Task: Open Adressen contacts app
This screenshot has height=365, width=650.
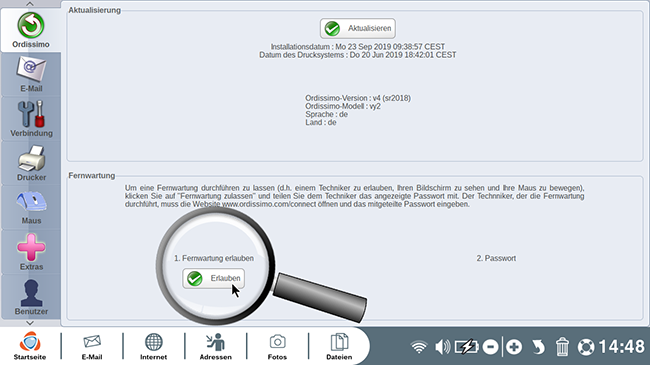Action: (216, 346)
